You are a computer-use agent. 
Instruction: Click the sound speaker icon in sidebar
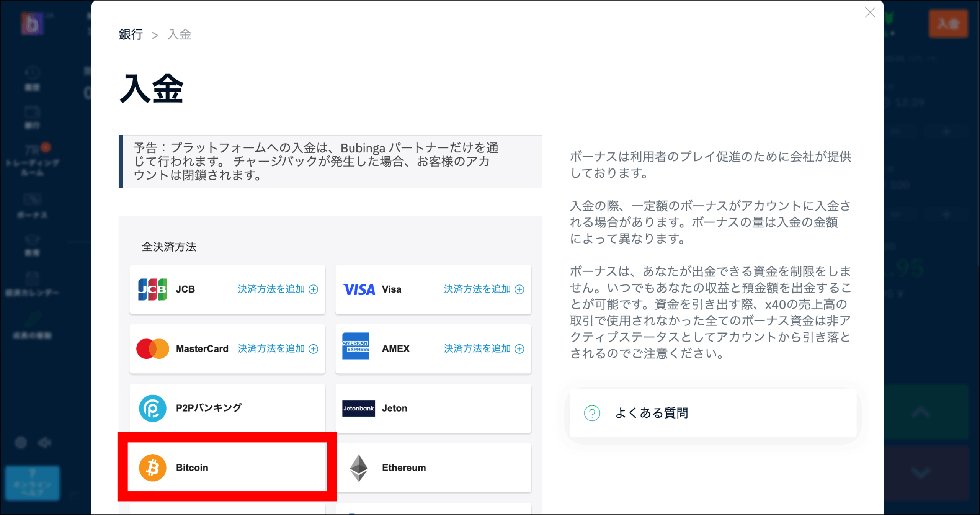(44, 443)
